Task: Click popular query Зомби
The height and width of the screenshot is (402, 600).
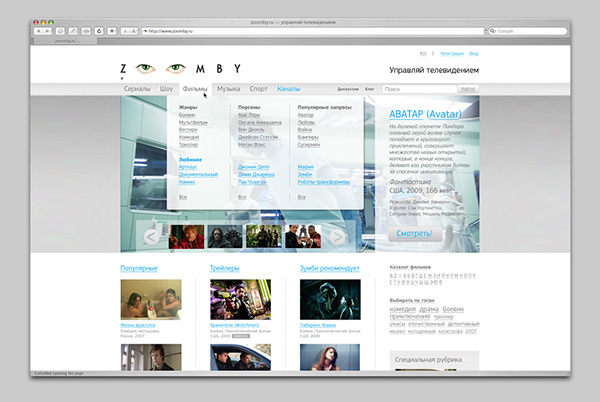Action: click(x=305, y=174)
